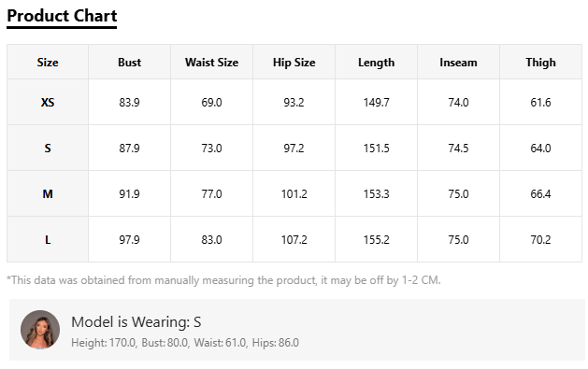Click the Model is Wearing: S text
The height and width of the screenshot is (369, 588).
(136, 321)
